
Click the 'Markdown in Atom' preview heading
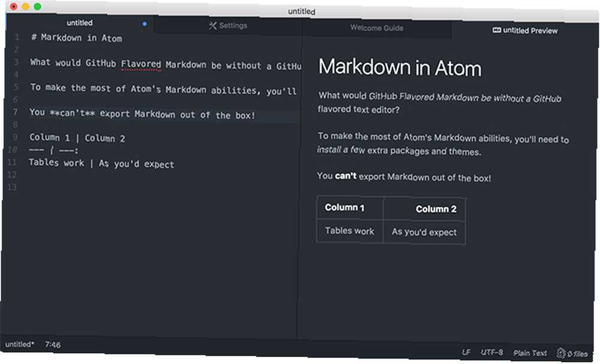point(400,67)
